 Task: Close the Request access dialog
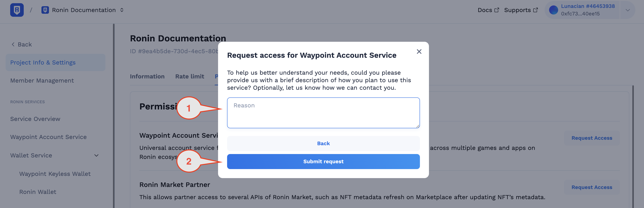pyautogui.click(x=419, y=52)
